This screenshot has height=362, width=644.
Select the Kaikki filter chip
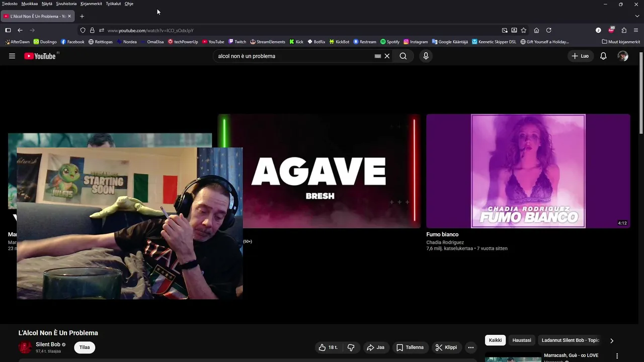(x=496, y=340)
